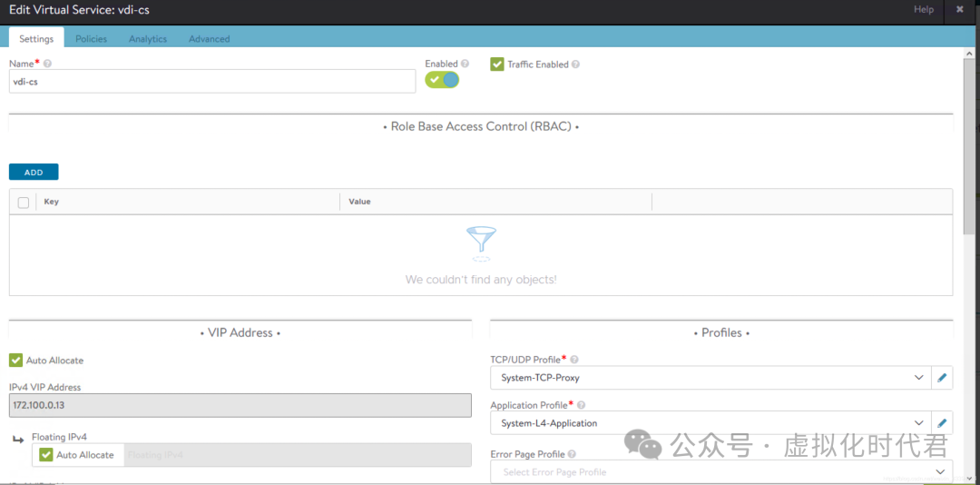980x485 pixels.
Task: Edit System-TCP-Proxy profile with pencil icon
Action: click(x=942, y=378)
